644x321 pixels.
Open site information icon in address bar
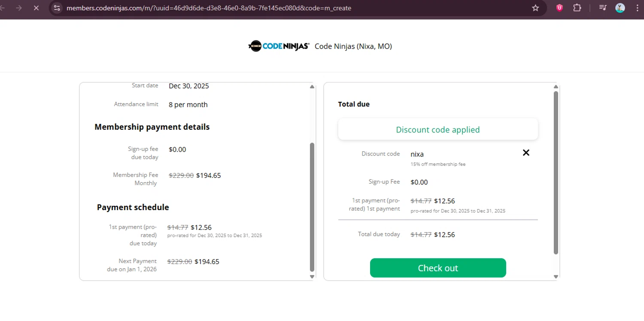57,8
